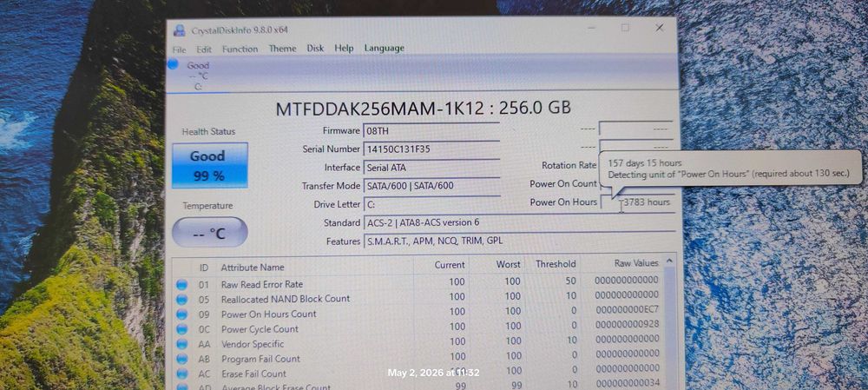Click the status circle for Erase Fail Count

point(182,374)
